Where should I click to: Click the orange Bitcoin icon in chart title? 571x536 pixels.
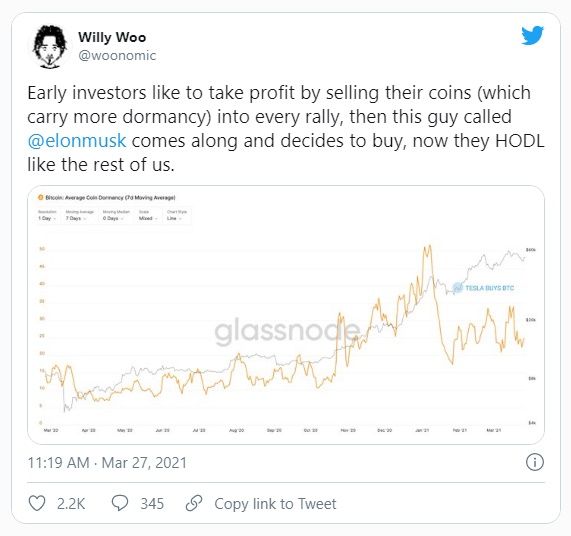(x=41, y=198)
